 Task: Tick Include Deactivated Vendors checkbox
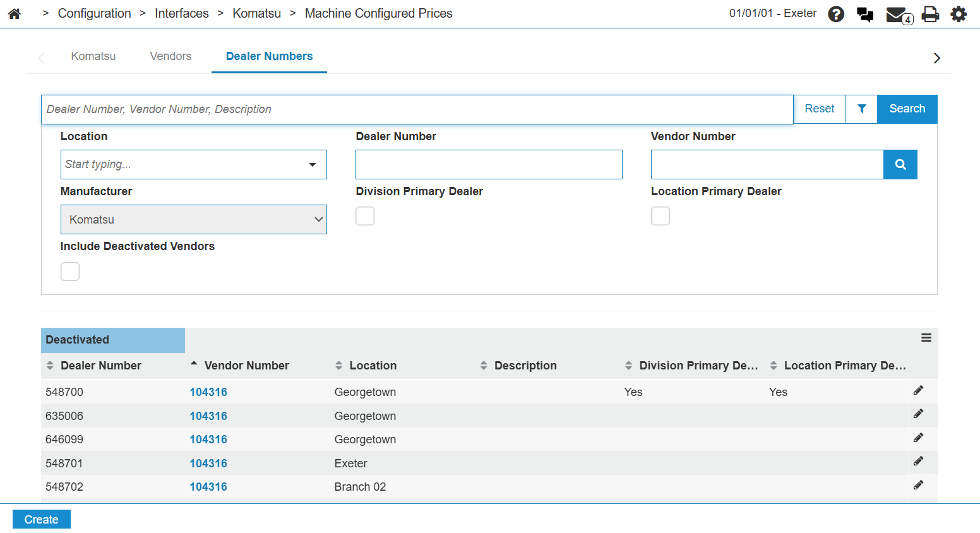click(x=70, y=272)
